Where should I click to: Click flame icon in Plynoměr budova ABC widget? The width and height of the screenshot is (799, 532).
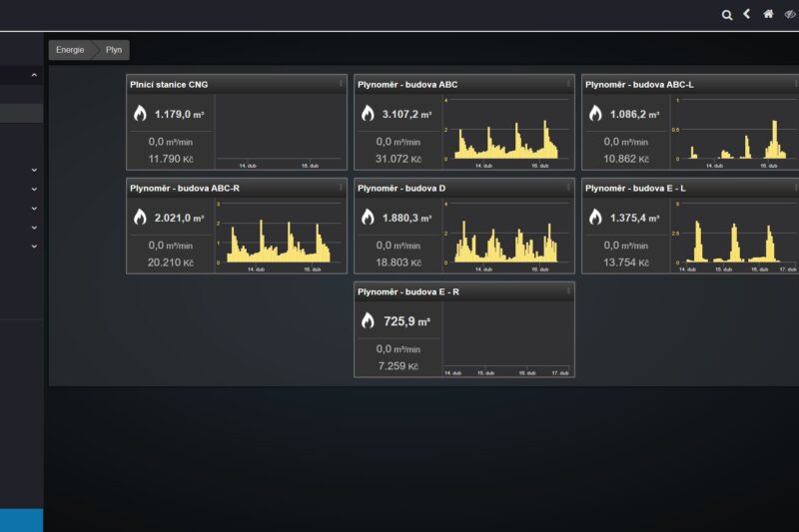[368, 114]
